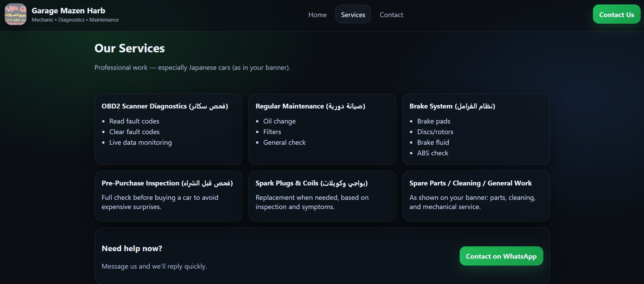Click the Our Services page heading
The width and height of the screenshot is (644, 284).
tap(130, 48)
